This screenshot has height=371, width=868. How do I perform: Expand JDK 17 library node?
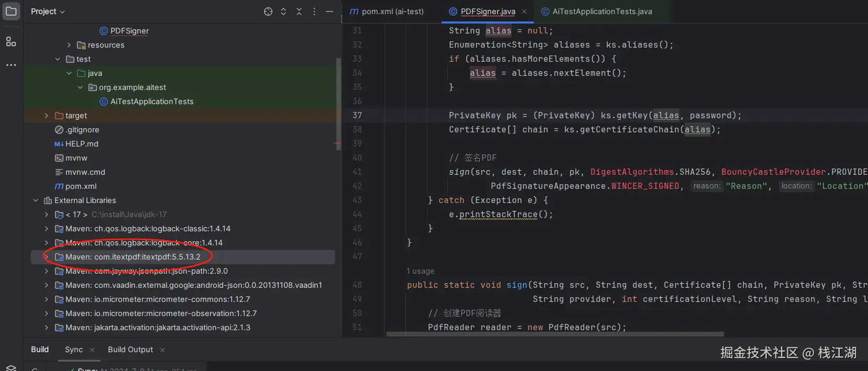(x=47, y=215)
